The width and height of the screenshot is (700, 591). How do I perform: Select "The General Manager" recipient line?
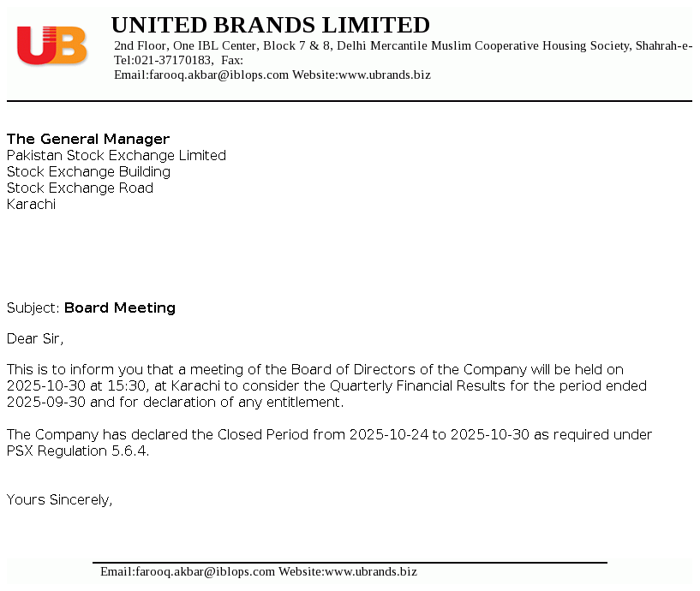(x=88, y=139)
